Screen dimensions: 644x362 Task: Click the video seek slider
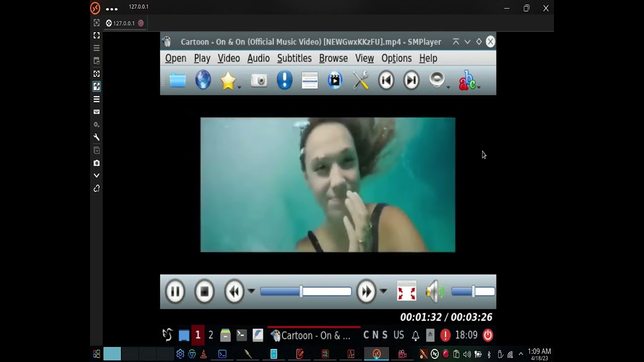coord(305,292)
